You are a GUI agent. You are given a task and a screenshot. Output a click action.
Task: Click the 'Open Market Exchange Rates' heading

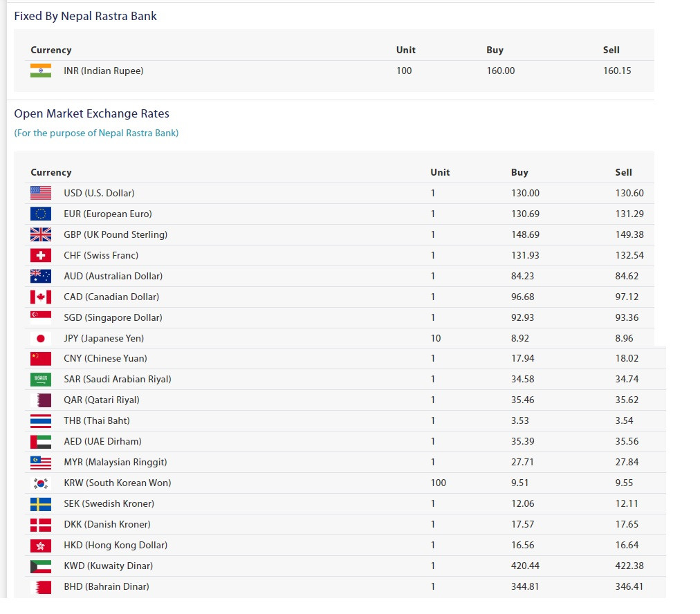coord(91,113)
